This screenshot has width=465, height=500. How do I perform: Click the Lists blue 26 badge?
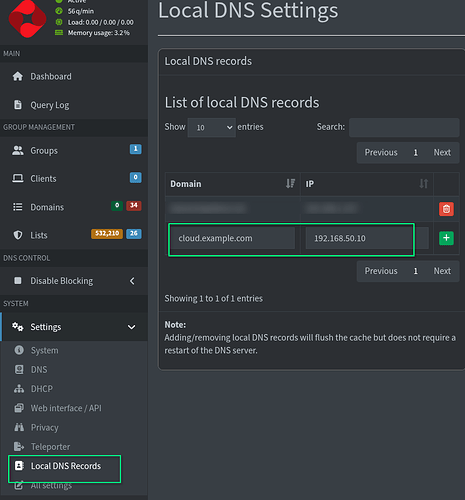[x=134, y=233]
